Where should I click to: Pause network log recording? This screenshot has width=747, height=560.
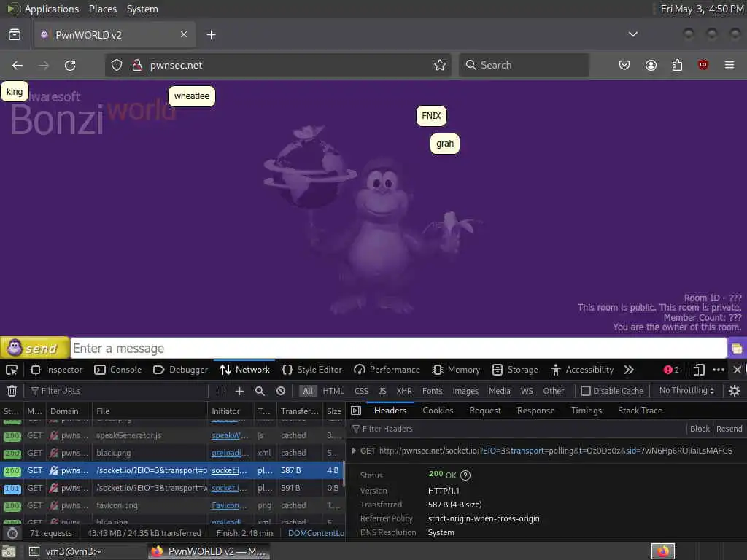tap(220, 391)
